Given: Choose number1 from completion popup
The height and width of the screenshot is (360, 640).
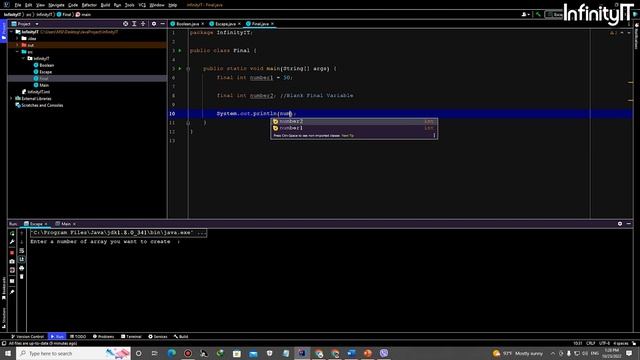Looking at the screenshot, I should pyautogui.click(x=354, y=128).
